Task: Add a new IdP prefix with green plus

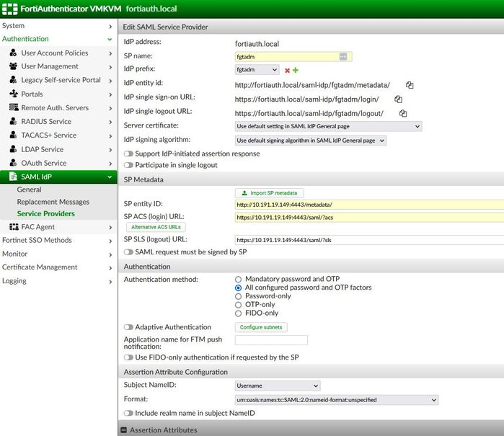Action: (x=296, y=70)
